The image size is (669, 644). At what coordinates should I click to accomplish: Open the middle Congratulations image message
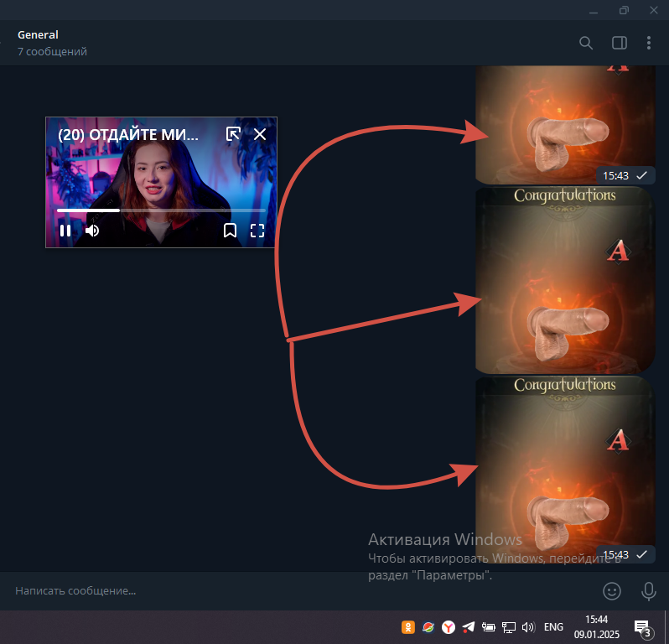(x=565, y=280)
